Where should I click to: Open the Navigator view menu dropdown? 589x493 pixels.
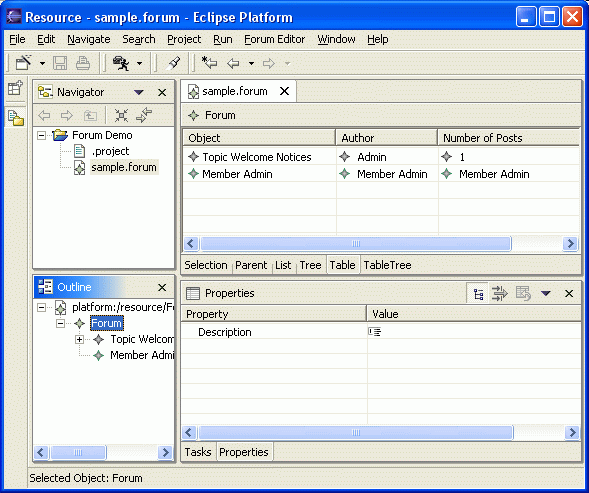[139, 92]
